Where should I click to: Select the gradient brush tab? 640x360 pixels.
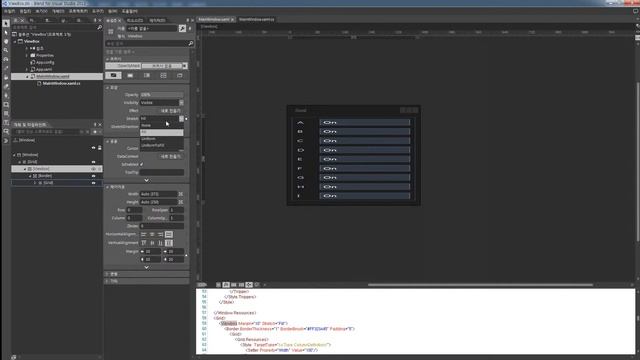tap(147, 76)
